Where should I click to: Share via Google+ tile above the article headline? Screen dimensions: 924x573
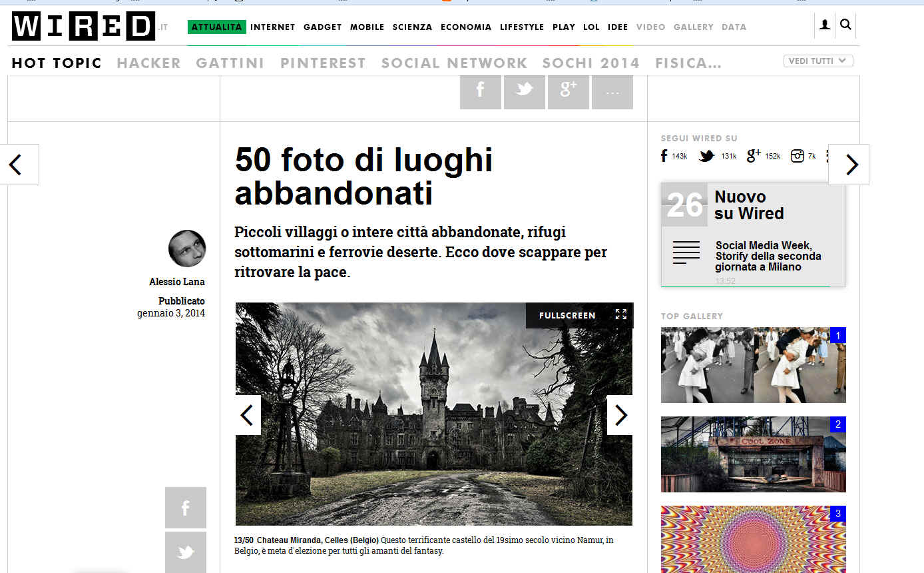(569, 92)
